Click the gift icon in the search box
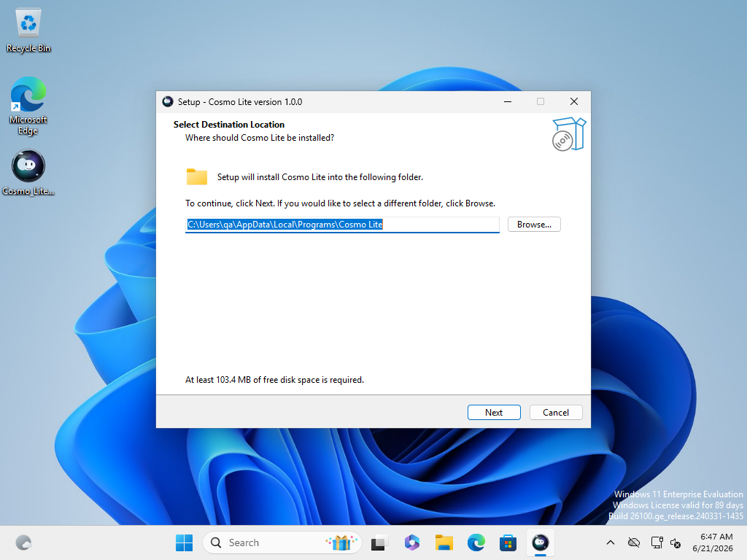The width and height of the screenshot is (747, 560). click(x=341, y=542)
